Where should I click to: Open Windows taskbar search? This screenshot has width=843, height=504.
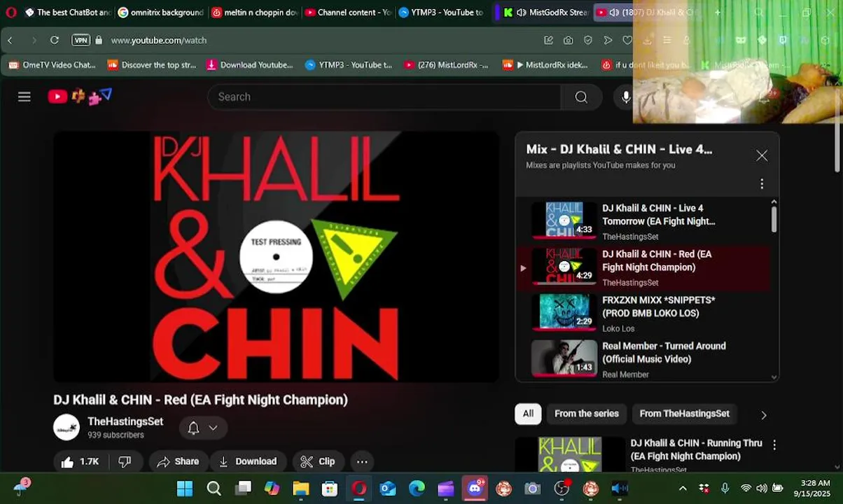tap(214, 489)
